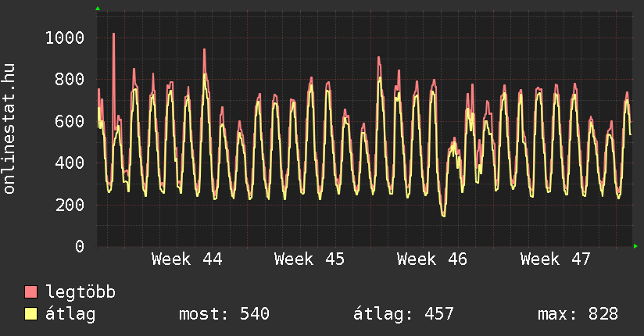Click the 0 y-axis origin label
Image resolution: width=644 pixels, height=336 pixels.
coord(79,247)
